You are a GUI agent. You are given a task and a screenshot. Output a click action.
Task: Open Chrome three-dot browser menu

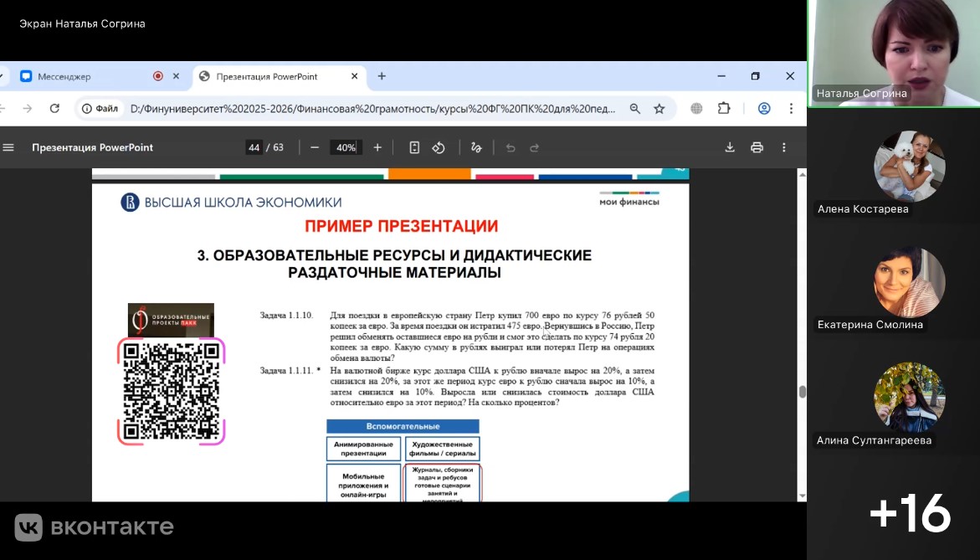tap(791, 108)
